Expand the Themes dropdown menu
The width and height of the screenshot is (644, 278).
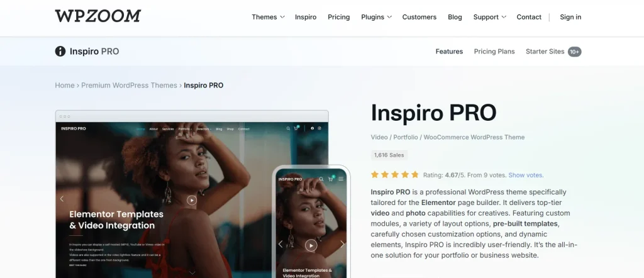[x=268, y=17]
